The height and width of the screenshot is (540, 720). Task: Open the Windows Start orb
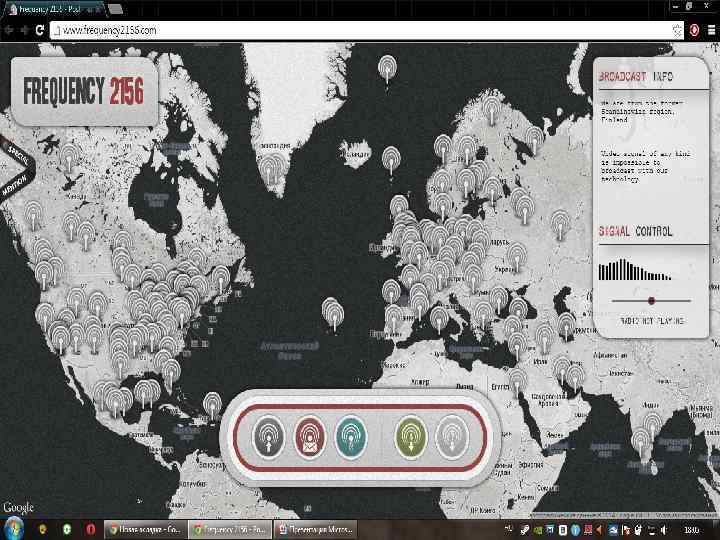14,529
